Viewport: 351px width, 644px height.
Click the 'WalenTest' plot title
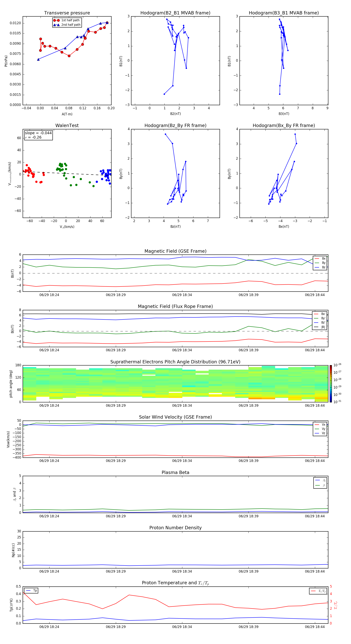[x=67, y=125]
